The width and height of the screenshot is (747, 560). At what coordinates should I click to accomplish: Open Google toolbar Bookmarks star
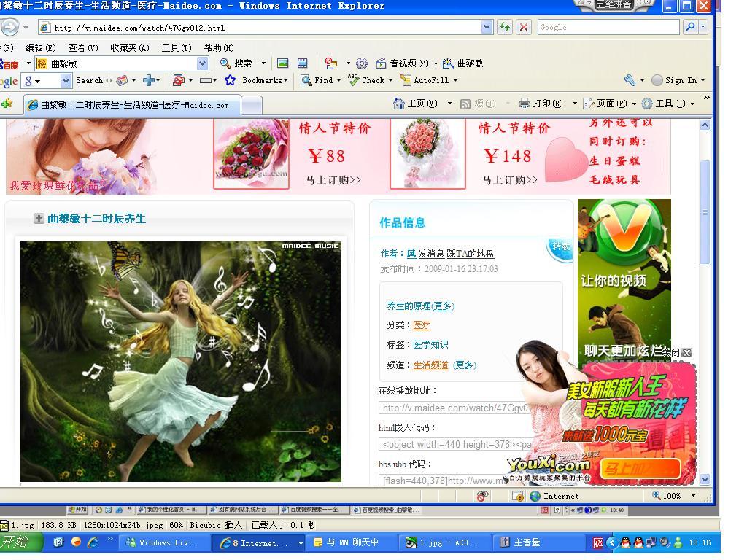pos(231,80)
